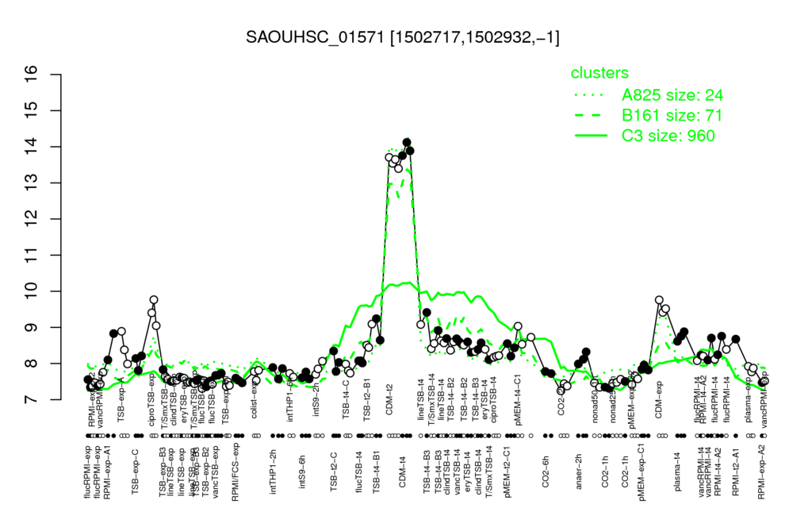This screenshot has height=508, width=812.
Task: Click y-axis tick label 7
Action: pos(32,400)
